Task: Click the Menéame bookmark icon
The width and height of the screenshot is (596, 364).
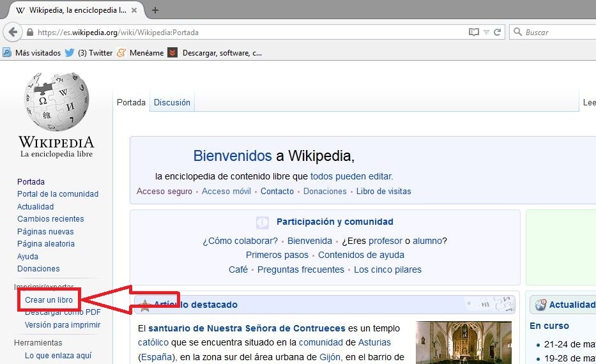Action: pyautogui.click(x=121, y=53)
